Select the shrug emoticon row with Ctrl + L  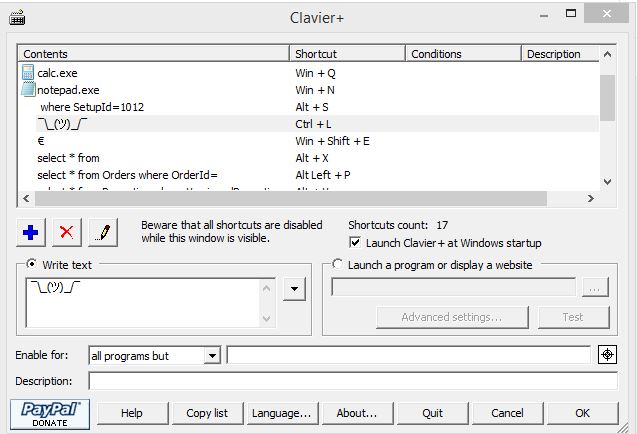coord(309,124)
